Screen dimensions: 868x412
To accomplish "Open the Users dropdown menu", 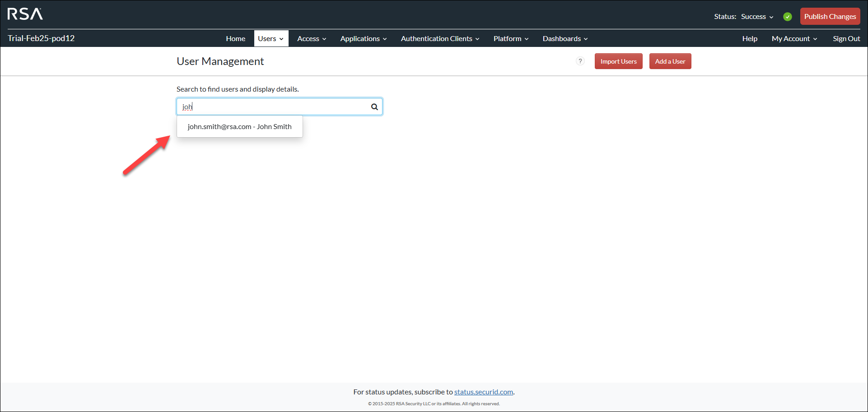I will pyautogui.click(x=271, y=39).
